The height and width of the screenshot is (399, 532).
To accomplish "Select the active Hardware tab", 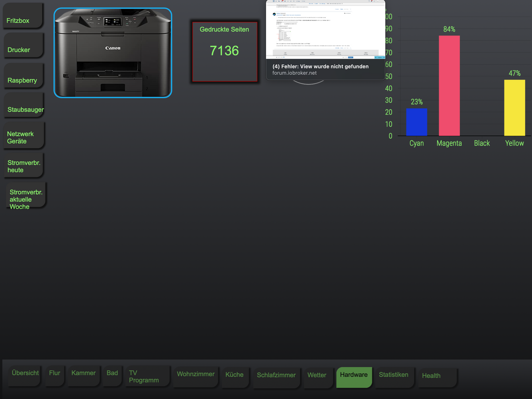I will click(x=354, y=377).
